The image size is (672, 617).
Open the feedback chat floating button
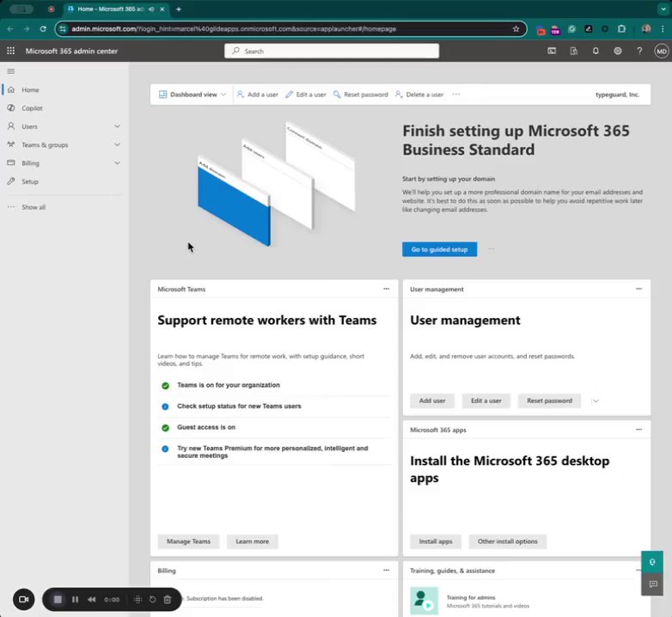tap(652, 584)
